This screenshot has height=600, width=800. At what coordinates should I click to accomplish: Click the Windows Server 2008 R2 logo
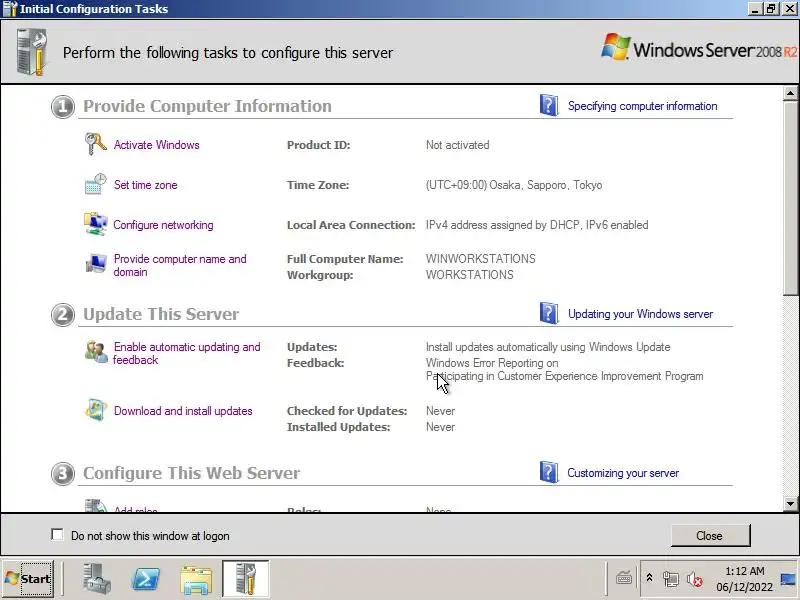pyautogui.click(x=698, y=48)
